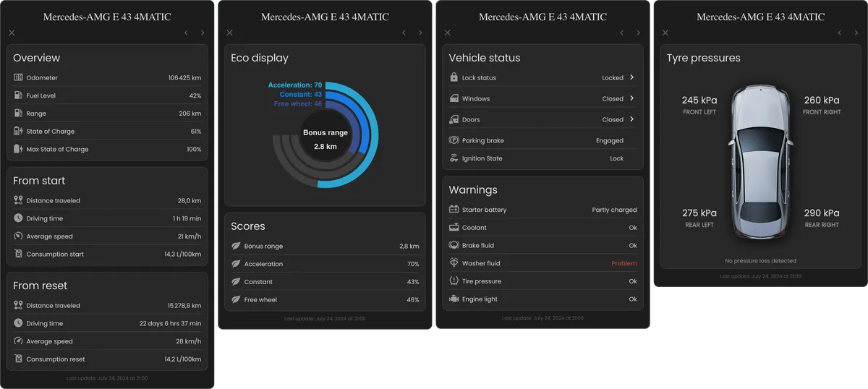Screen dimensions: 868x389
Task: Click the Starter battery icon
Action: coord(454,210)
